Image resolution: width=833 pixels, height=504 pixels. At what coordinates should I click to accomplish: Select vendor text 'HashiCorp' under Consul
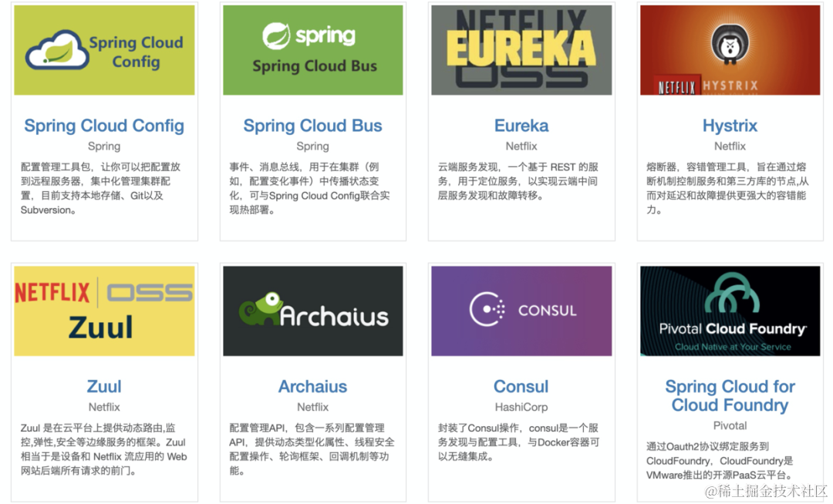(x=521, y=407)
